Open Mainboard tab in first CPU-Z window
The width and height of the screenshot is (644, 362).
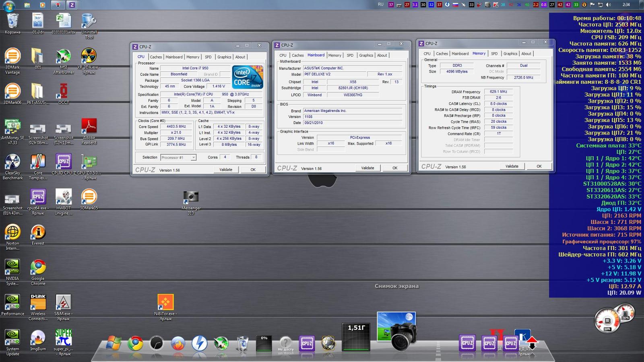[174, 57]
